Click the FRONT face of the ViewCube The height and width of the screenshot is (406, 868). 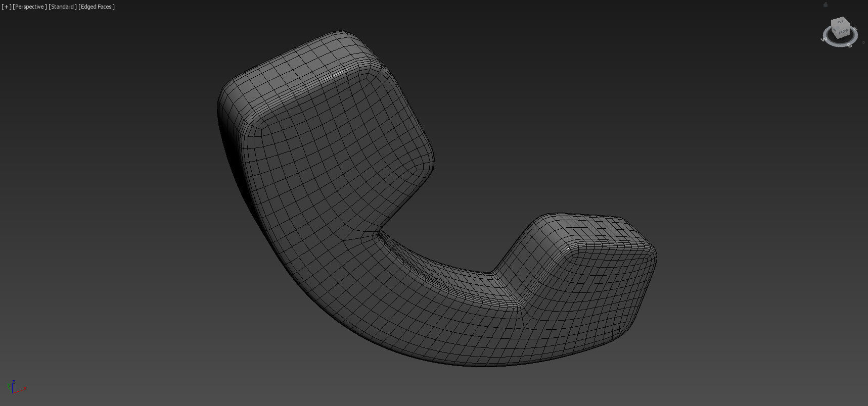[843, 32]
